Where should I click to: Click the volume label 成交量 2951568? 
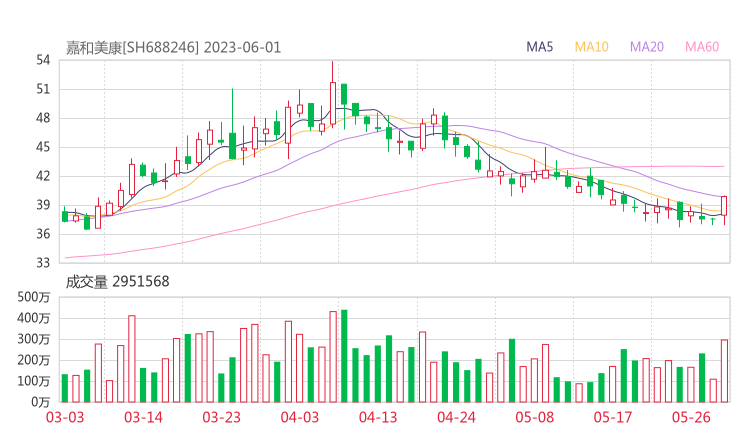tap(117, 282)
